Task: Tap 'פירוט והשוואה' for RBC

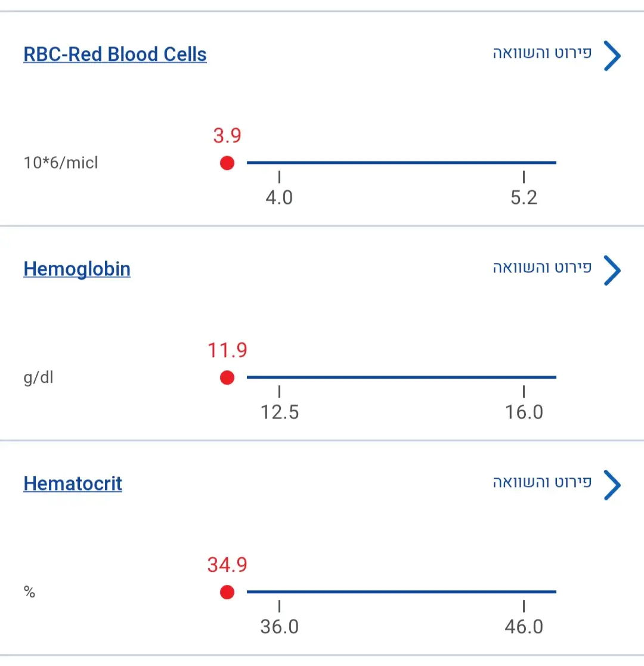Action: pyautogui.click(x=541, y=53)
